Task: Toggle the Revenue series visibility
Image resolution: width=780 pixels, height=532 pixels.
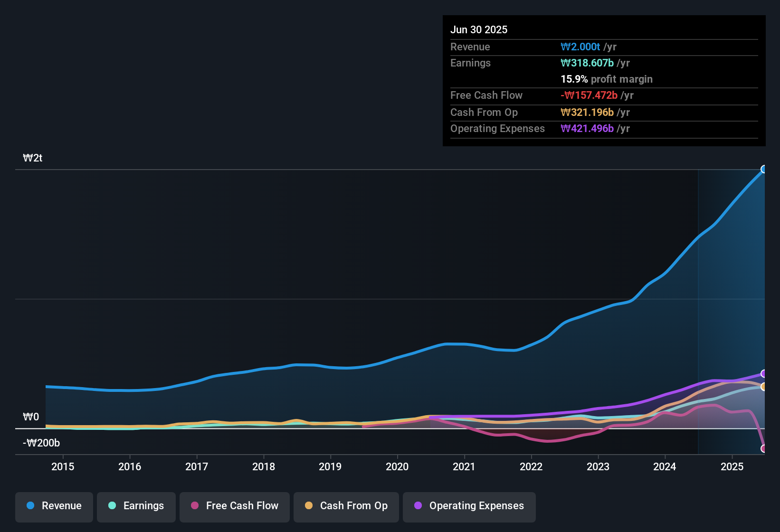Action: click(x=54, y=506)
